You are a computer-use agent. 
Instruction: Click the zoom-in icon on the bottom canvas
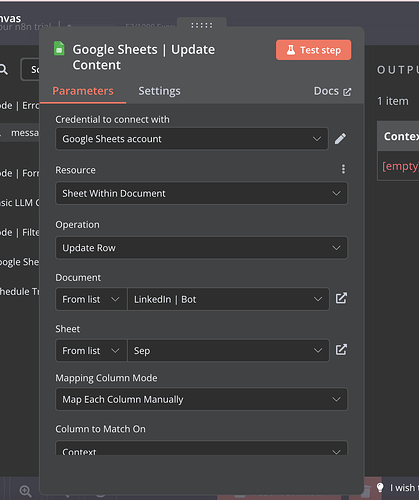coord(25,491)
